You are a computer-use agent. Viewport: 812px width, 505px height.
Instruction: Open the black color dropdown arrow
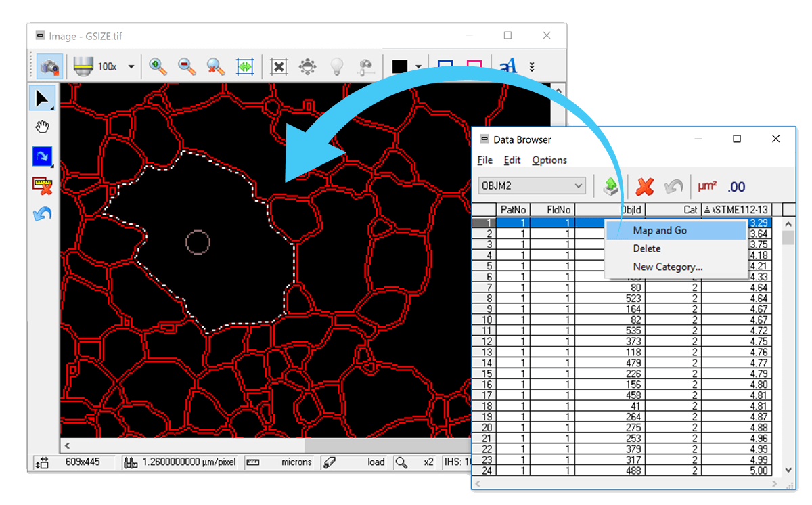[419, 67]
